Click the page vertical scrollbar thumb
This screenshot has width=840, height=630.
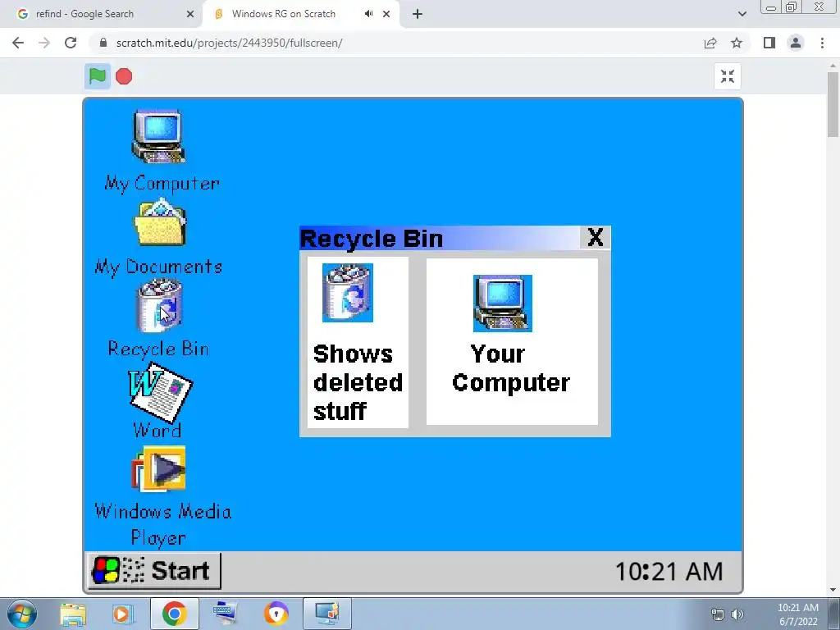click(x=833, y=104)
